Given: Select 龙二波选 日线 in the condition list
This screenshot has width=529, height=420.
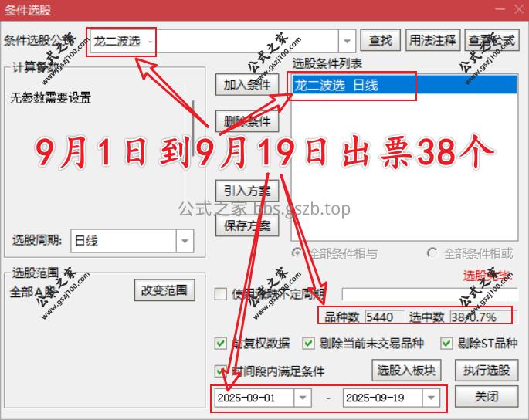Looking at the screenshot, I should point(404,85).
